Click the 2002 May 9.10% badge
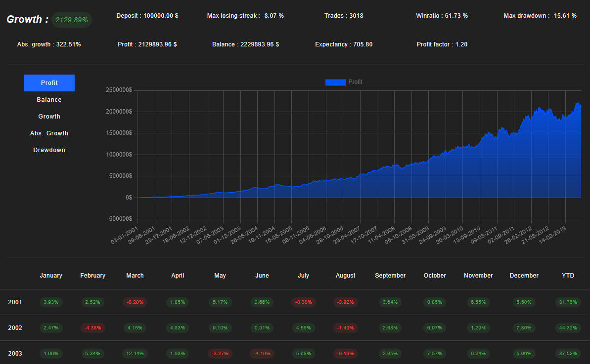The width and height of the screenshot is (590, 364). pos(220,328)
